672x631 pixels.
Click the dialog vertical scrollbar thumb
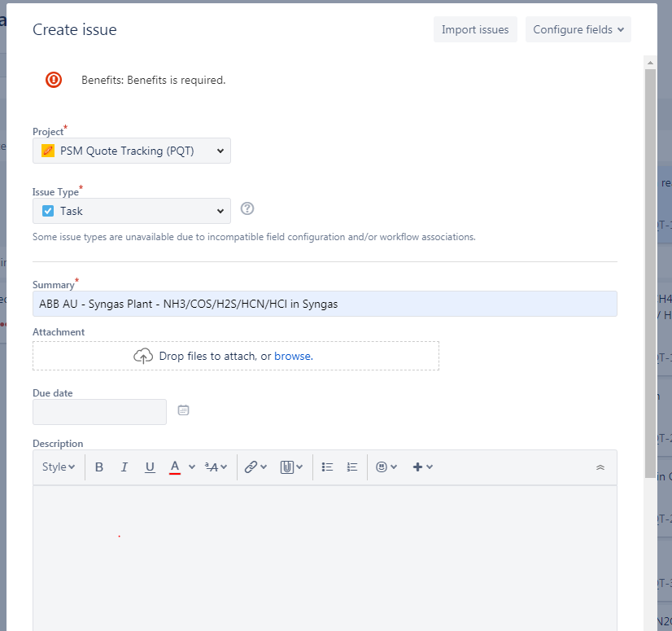point(650,273)
